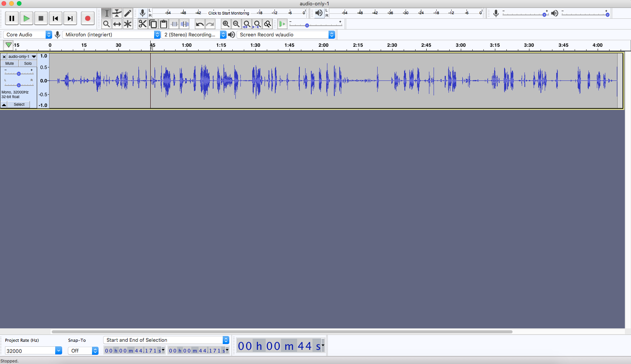Image resolution: width=631 pixels, height=364 pixels.
Task: Click the recording meter microphone icon
Action: (x=143, y=13)
